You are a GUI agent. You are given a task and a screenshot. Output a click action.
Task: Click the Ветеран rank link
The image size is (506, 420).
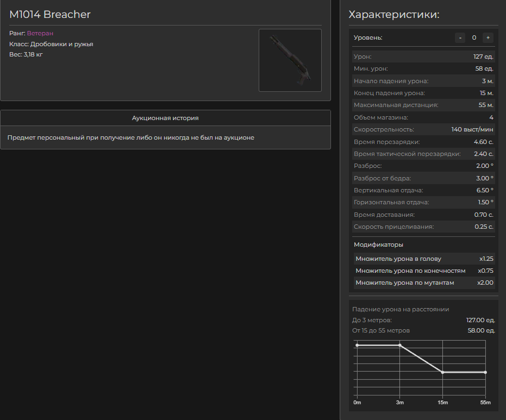[x=40, y=33]
